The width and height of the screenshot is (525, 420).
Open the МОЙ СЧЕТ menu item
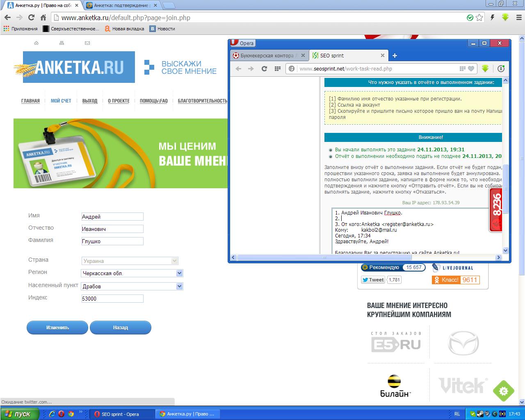61,101
